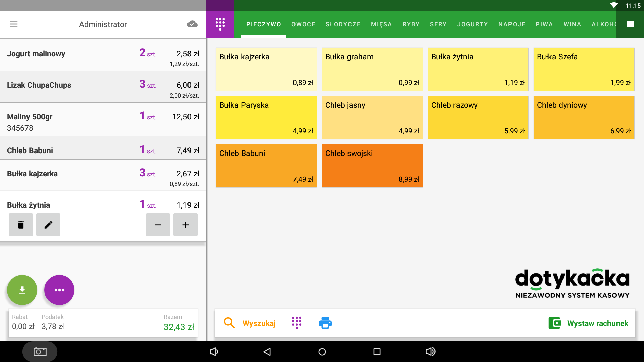Open the hamburger menu

(14, 24)
